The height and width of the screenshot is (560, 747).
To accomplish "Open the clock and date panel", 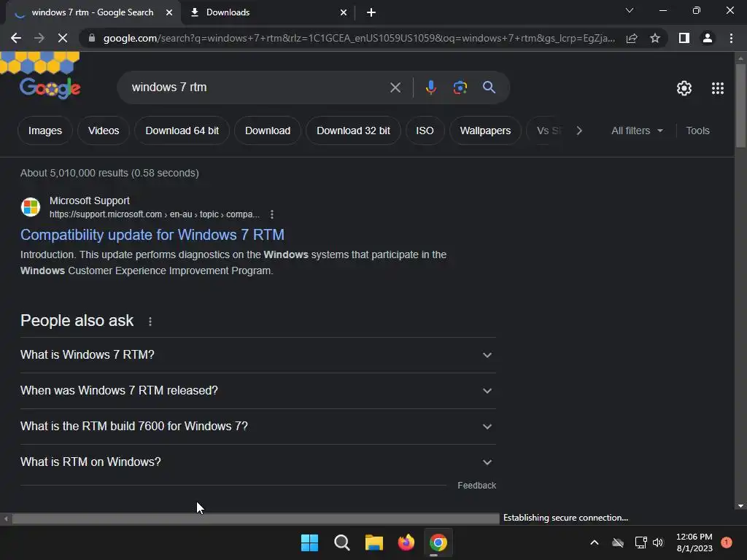I will [694, 542].
